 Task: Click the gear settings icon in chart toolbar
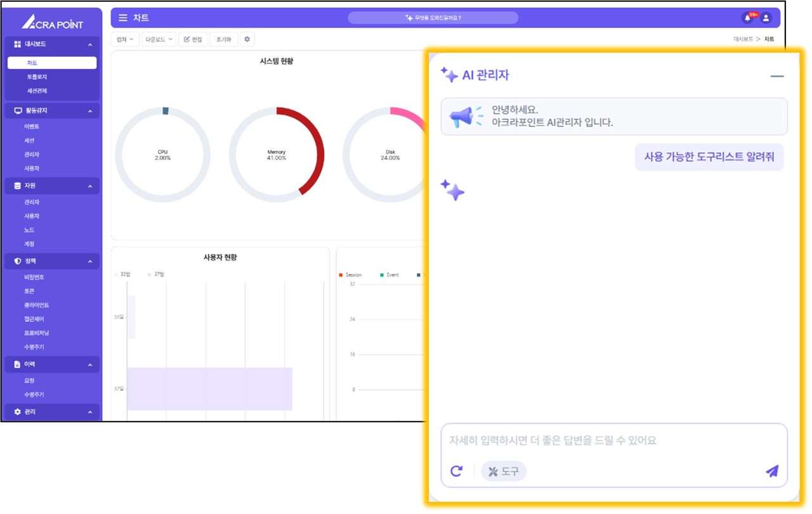pos(247,39)
